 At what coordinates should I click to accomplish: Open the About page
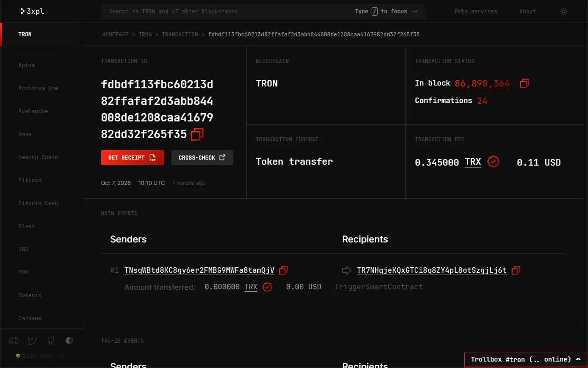(x=527, y=11)
